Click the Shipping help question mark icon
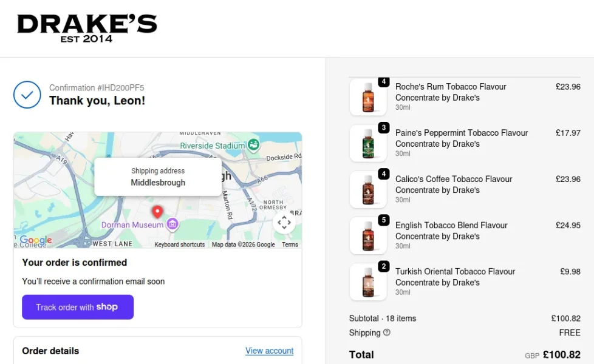594x364 pixels. 387,332
